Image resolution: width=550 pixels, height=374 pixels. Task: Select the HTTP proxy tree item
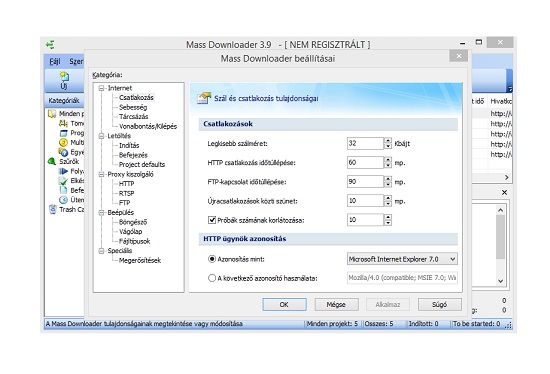[x=126, y=184]
